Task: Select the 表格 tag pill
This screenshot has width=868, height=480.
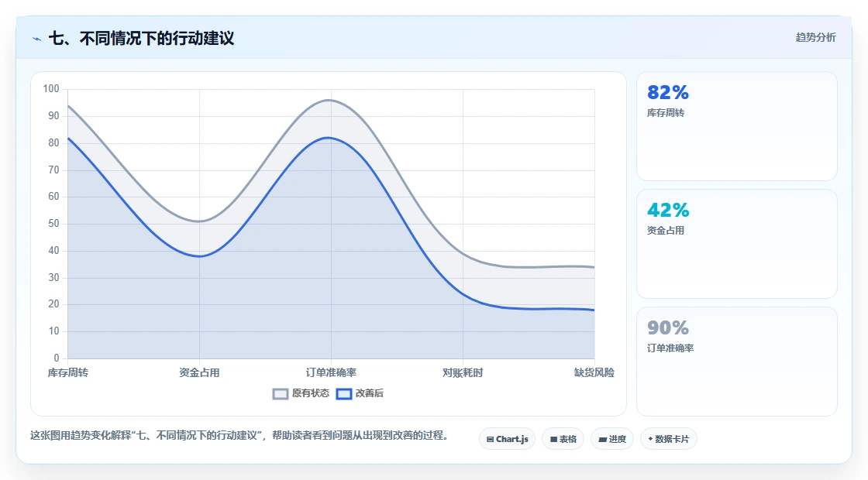Action: click(x=563, y=439)
